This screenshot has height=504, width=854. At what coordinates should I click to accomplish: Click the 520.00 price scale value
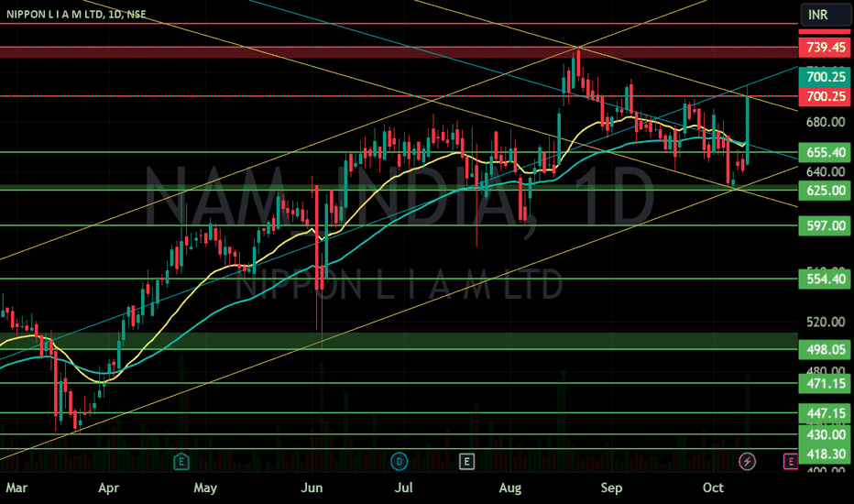[x=825, y=322]
